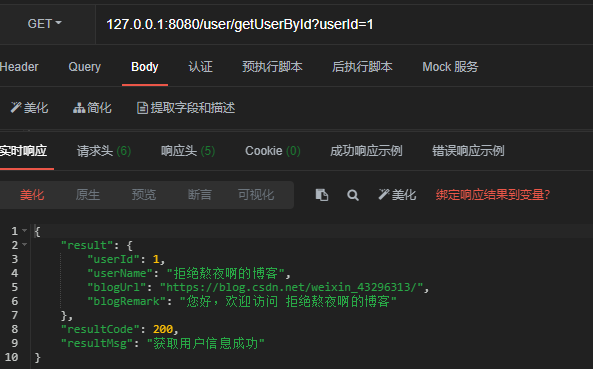Image resolution: width=593 pixels, height=369 pixels.
Task: Collapse the root object fold arrow on line 1
Action: [x=25, y=230]
